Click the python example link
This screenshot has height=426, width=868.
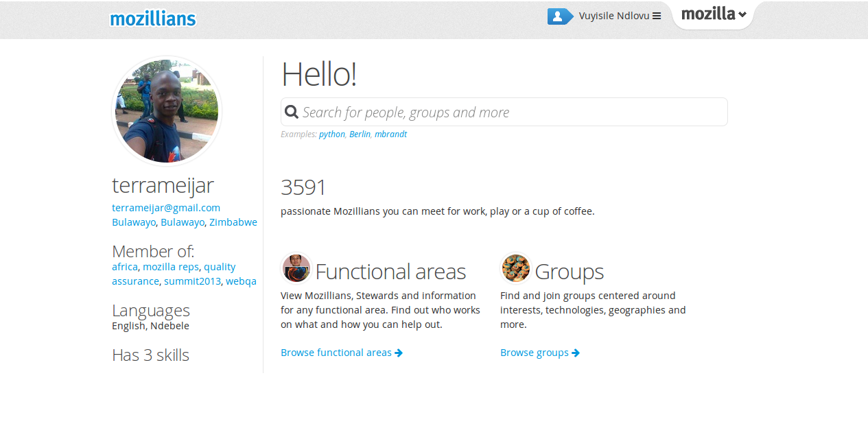[x=332, y=134]
